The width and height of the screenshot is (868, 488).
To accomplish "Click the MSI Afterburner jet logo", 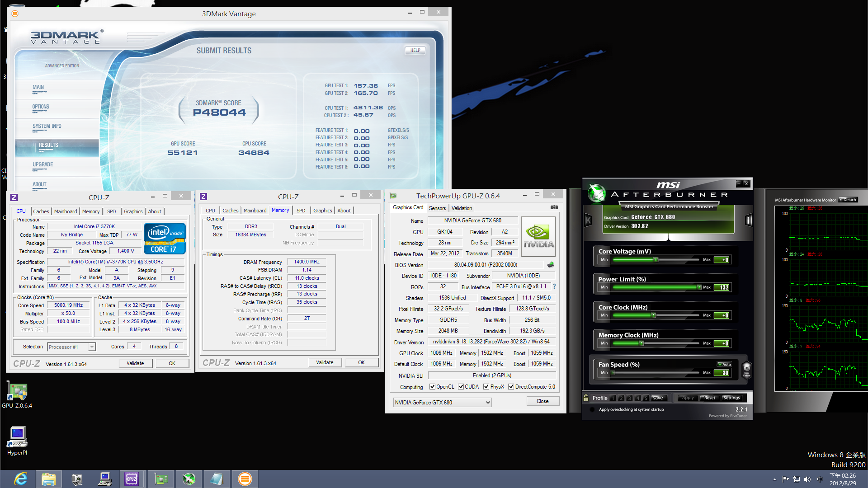I will coord(597,193).
